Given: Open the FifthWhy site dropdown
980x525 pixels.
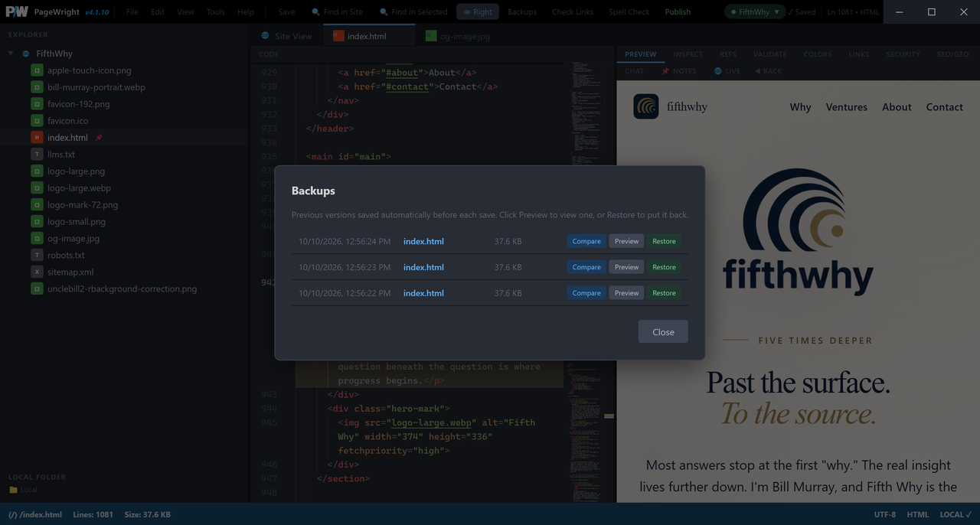Looking at the screenshot, I should click(755, 12).
